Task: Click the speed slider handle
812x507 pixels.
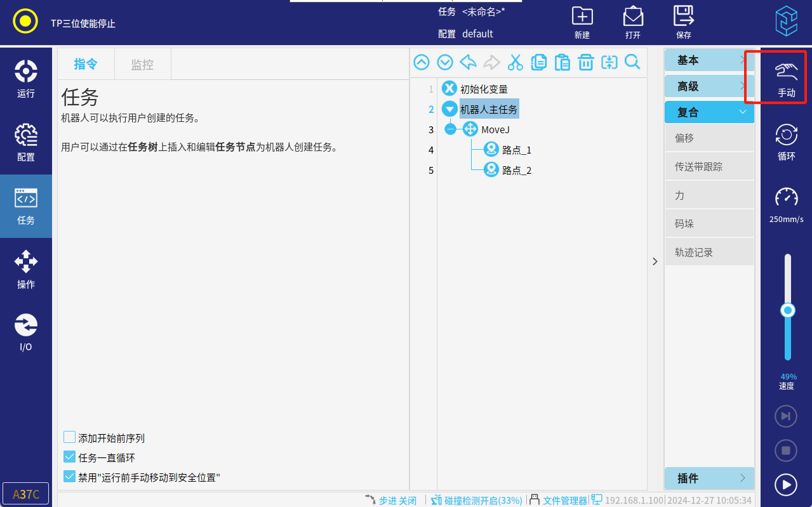Action: (x=788, y=310)
